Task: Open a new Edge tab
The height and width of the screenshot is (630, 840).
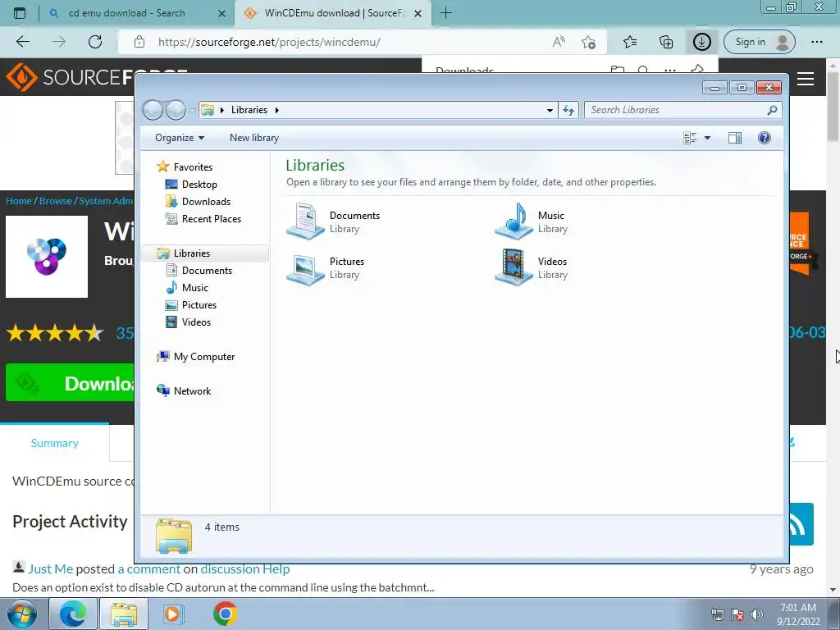Action: [445, 13]
